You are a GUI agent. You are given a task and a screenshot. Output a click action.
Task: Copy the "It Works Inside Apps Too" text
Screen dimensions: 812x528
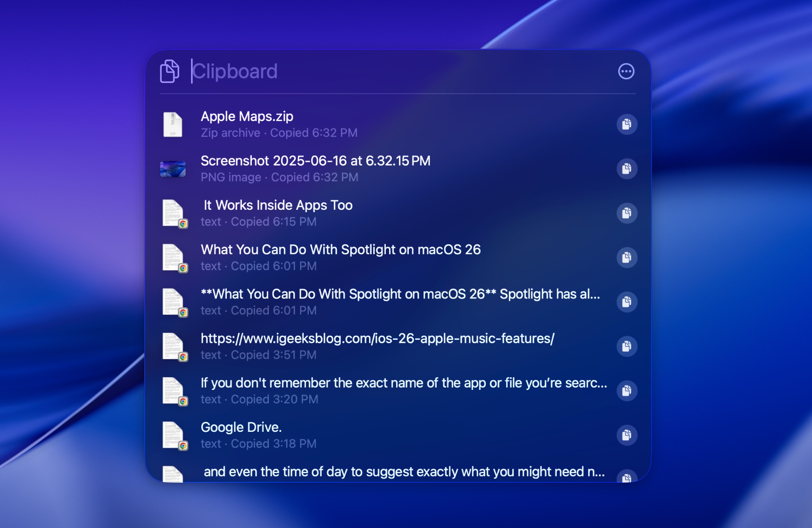click(627, 213)
